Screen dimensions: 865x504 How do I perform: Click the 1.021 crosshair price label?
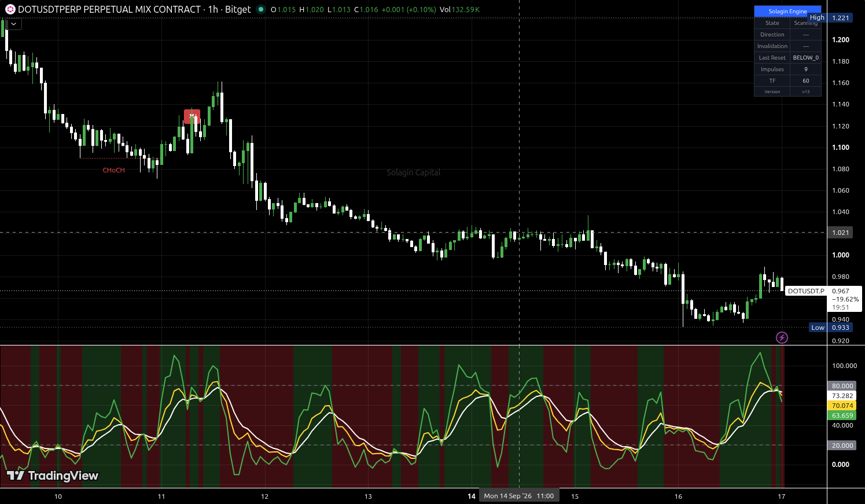[840, 233]
